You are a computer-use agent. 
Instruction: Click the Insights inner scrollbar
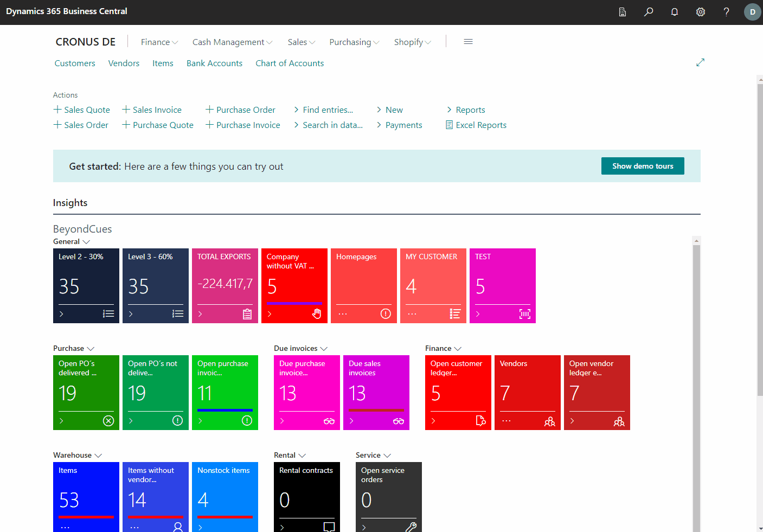pos(696,380)
